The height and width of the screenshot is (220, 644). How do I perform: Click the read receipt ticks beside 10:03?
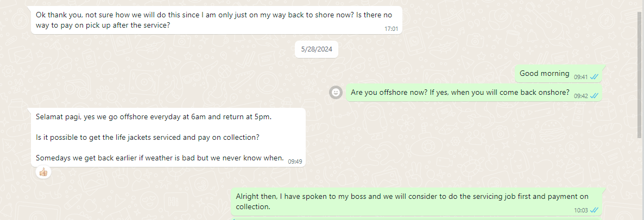[x=594, y=210]
